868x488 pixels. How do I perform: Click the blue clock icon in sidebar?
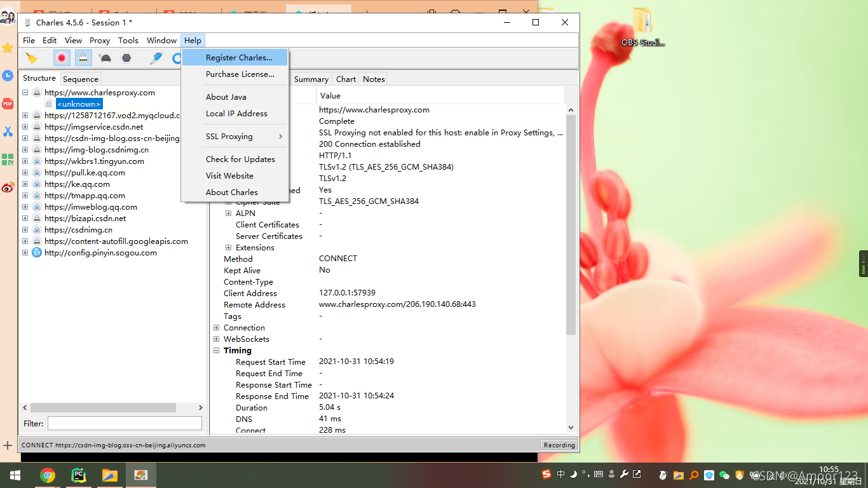pos(8,76)
